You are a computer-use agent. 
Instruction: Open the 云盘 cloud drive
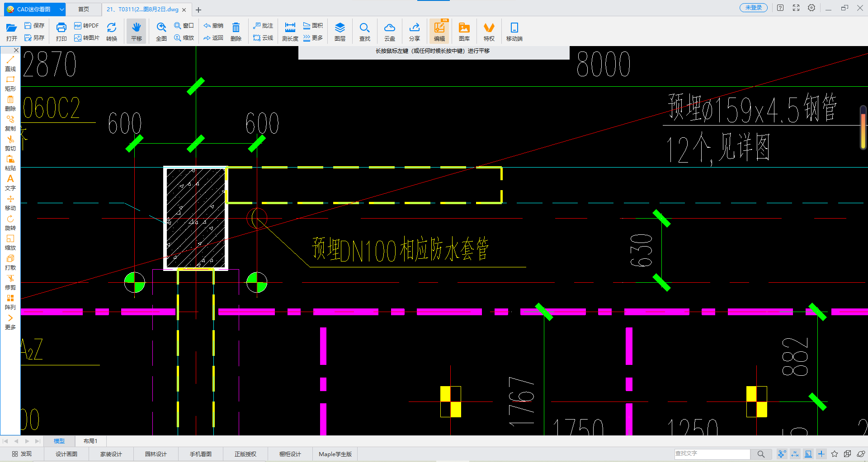(390, 32)
